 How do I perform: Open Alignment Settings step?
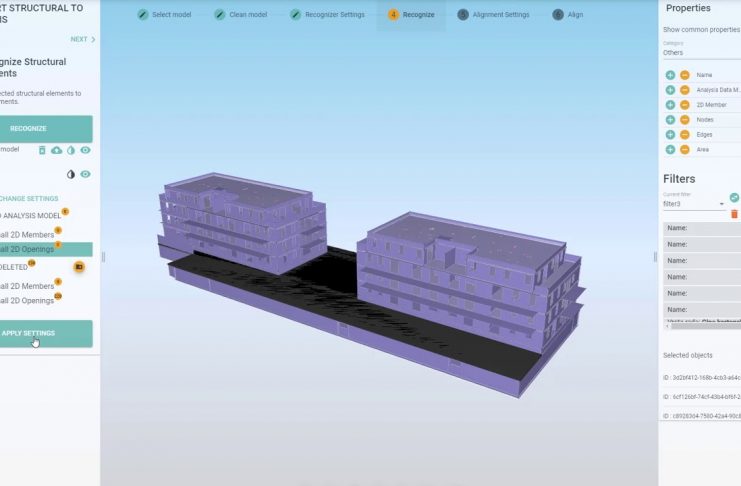click(x=493, y=15)
